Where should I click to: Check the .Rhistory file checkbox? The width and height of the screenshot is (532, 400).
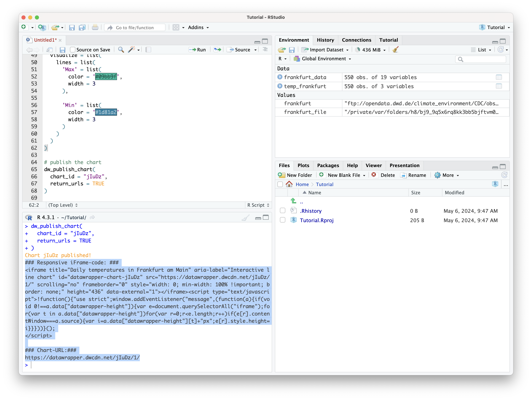[283, 211]
